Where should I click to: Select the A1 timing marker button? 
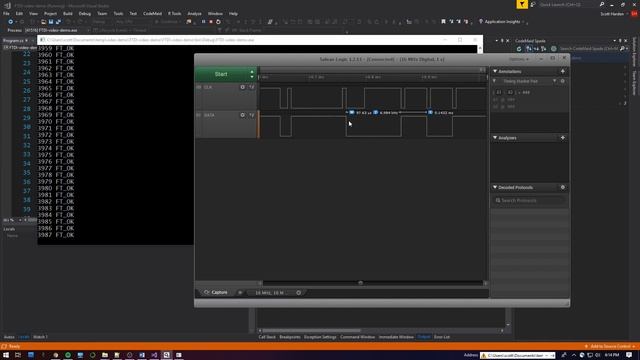[x=498, y=92]
